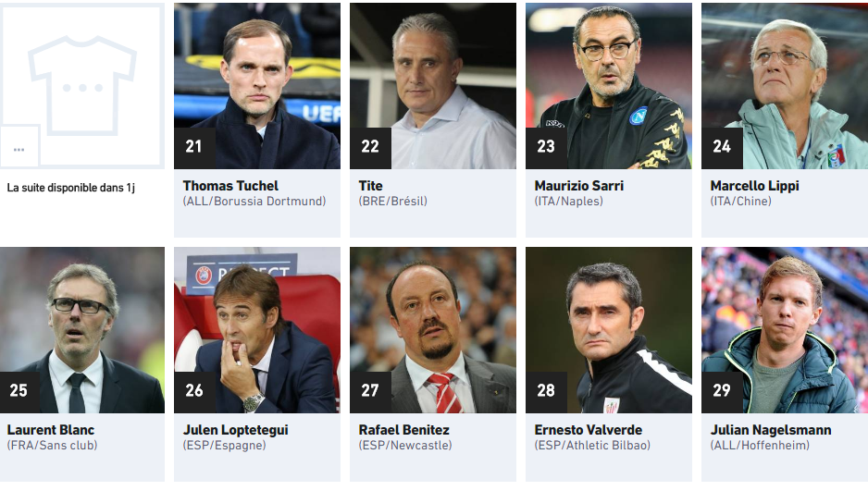
Task: Click 'La suite disponible dans 1j' text
Action: (x=71, y=188)
